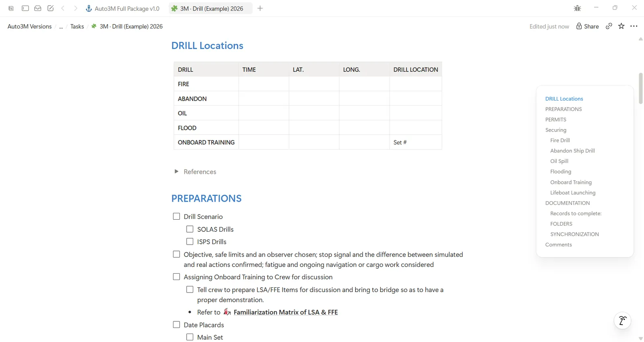Open the Auto3M Versions breadcrumb

[30, 27]
